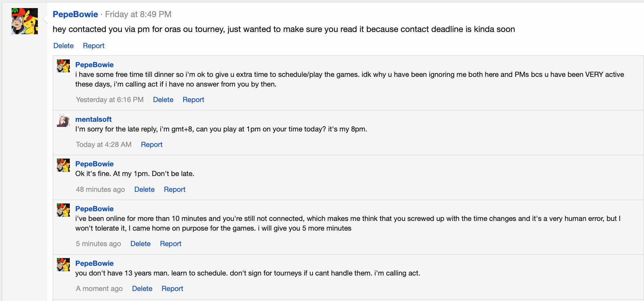Visit mentalsoft's profile via username
Viewport: 644px width, 301px height.
[93, 119]
